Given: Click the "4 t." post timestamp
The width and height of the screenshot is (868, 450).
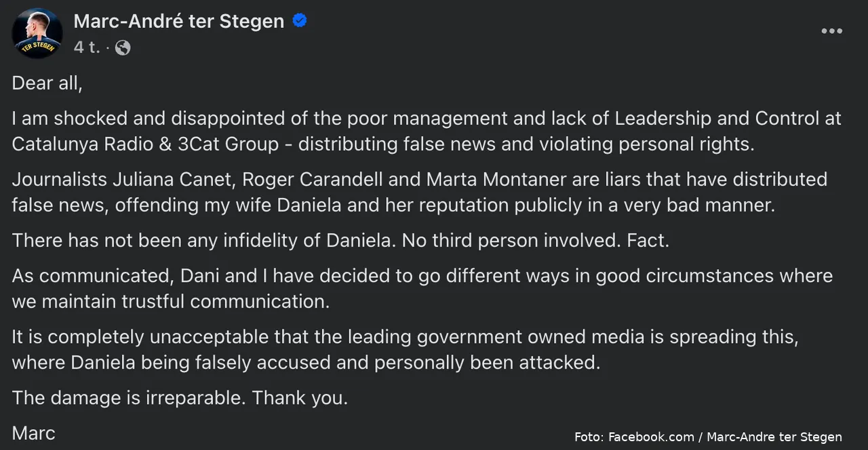Looking at the screenshot, I should tap(87, 47).
